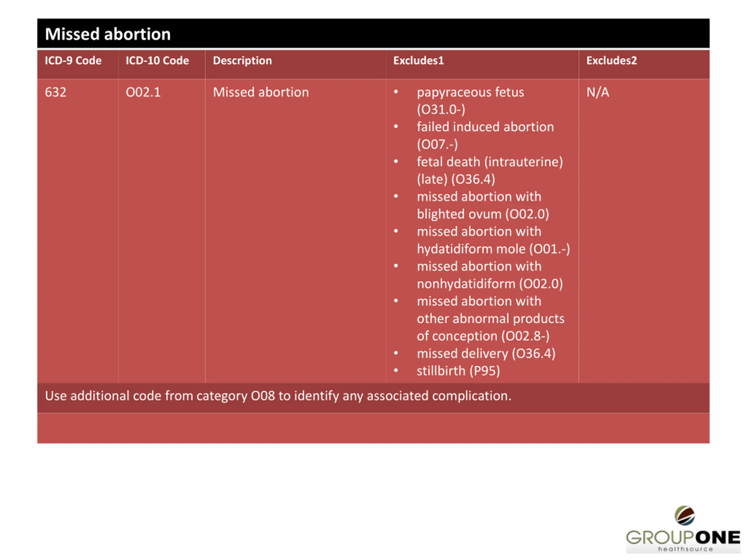
Task: Click 'other abnormal products of conception (O02.8-)' bullet
Action: [x=490, y=318]
